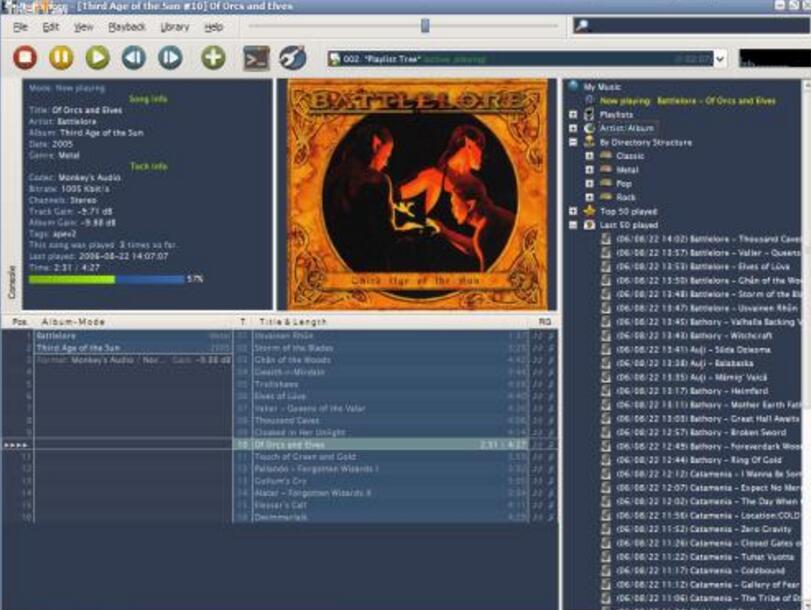Click the By Directory Structure node icon

589,142
